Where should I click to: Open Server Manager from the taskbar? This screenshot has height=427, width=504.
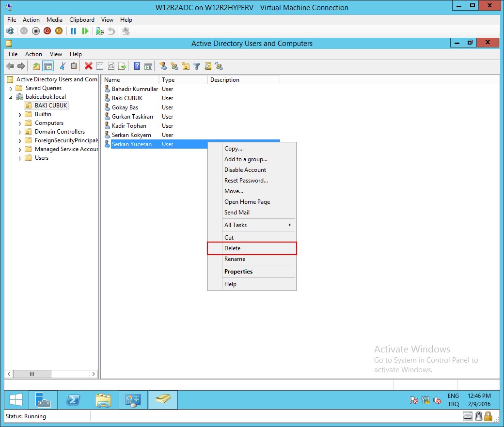point(43,400)
